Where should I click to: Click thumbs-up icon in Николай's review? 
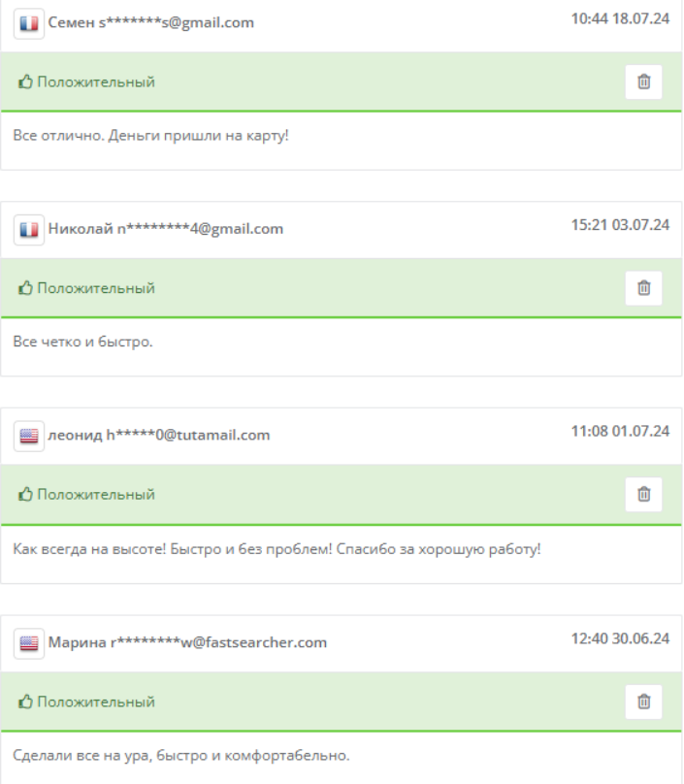[x=25, y=288]
